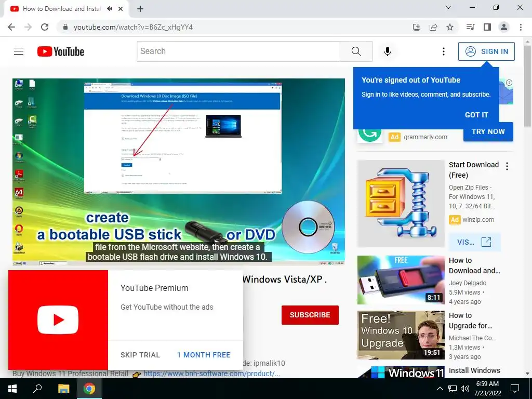Go to YouTube home via logo
The height and width of the screenshot is (399, 532).
point(61,51)
